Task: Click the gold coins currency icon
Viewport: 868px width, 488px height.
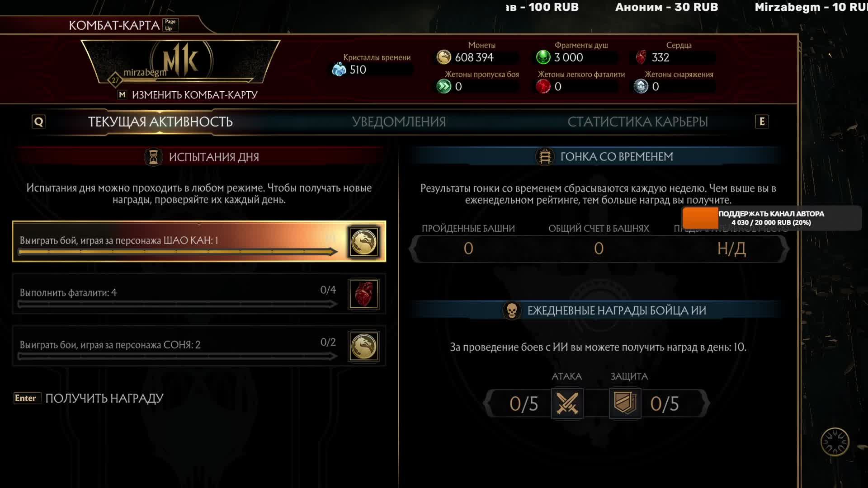Action: point(443,57)
